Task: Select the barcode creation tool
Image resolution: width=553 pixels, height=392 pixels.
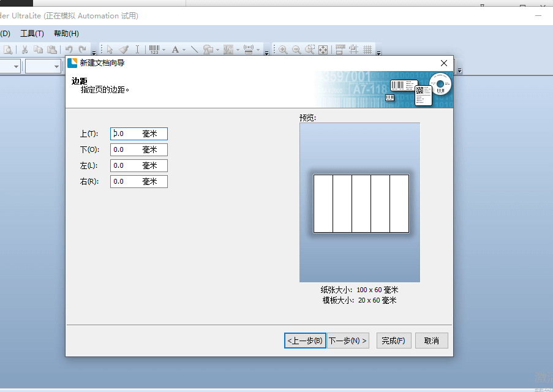Action: 154,50
